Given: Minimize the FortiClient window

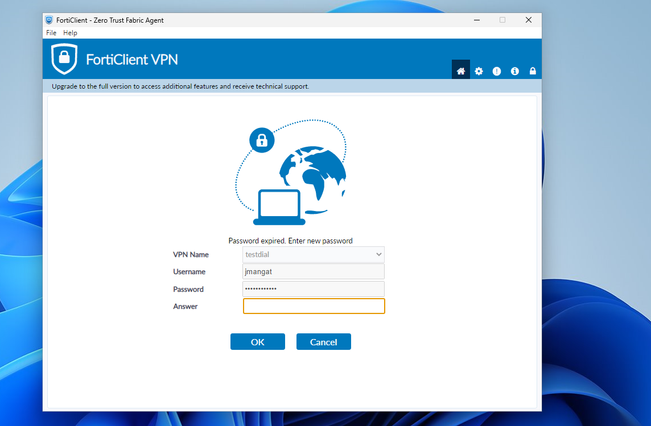Looking at the screenshot, I should click(x=477, y=20).
